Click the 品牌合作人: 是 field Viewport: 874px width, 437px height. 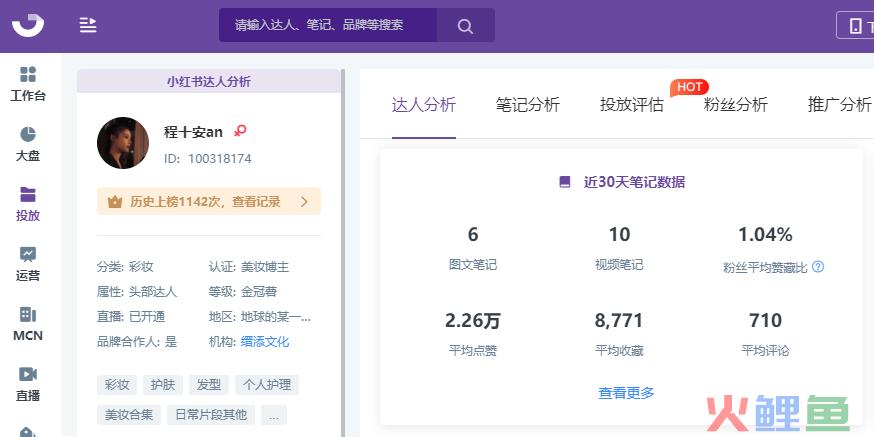[x=137, y=342]
